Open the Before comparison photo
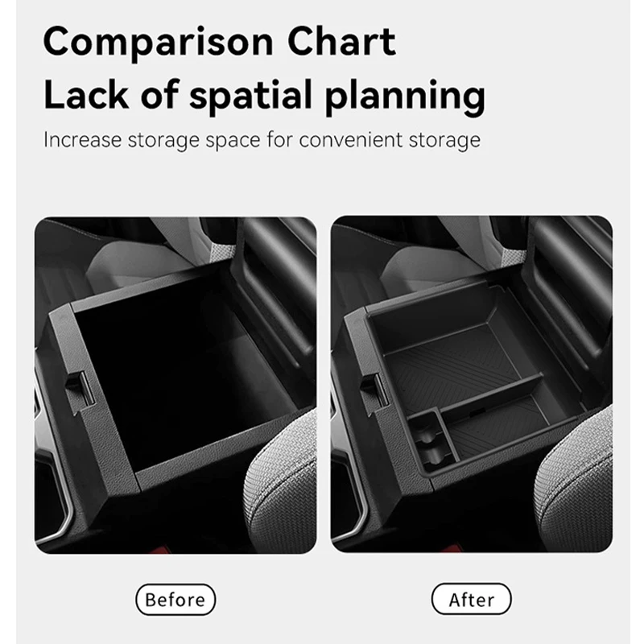The width and height of the screenshot is (644, 644). coord(175,385)
